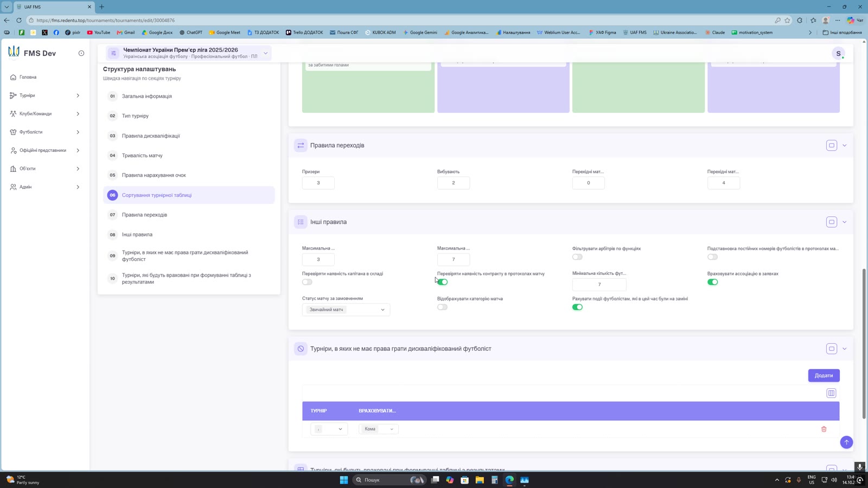Collapse the Інші правила section
The image size is (868, 488).
click(844, 222)
